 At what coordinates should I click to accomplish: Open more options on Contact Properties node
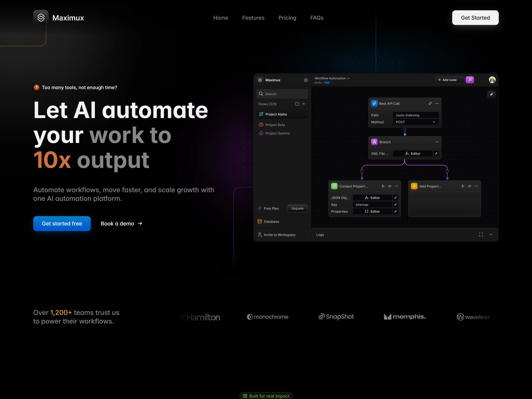click(396, 186)
